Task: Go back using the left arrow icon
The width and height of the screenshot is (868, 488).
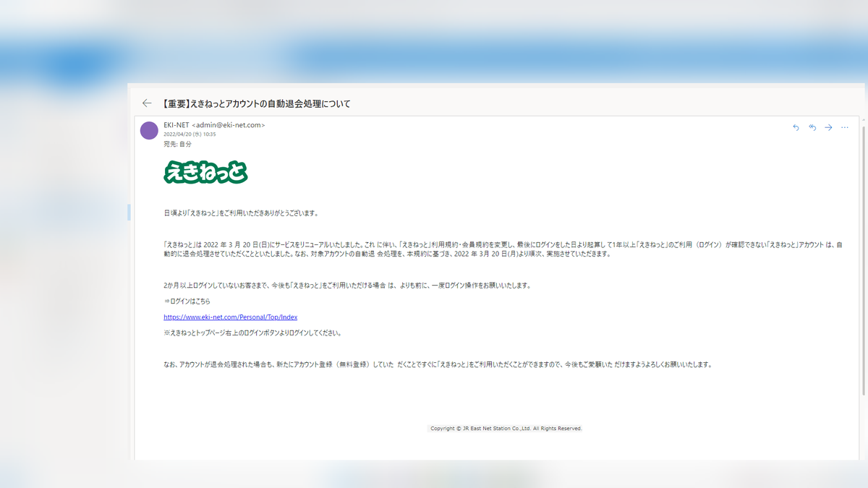Action: click(147, 103)
